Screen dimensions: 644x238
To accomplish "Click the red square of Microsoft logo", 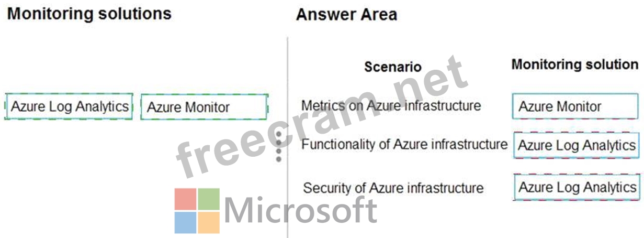I will tap(186, 199).
